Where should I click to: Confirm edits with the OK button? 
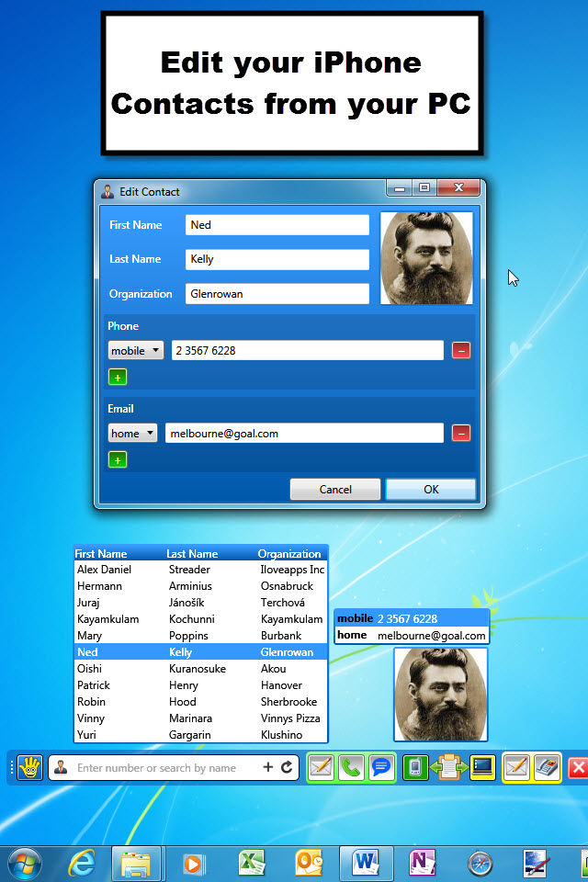[431, 490]
